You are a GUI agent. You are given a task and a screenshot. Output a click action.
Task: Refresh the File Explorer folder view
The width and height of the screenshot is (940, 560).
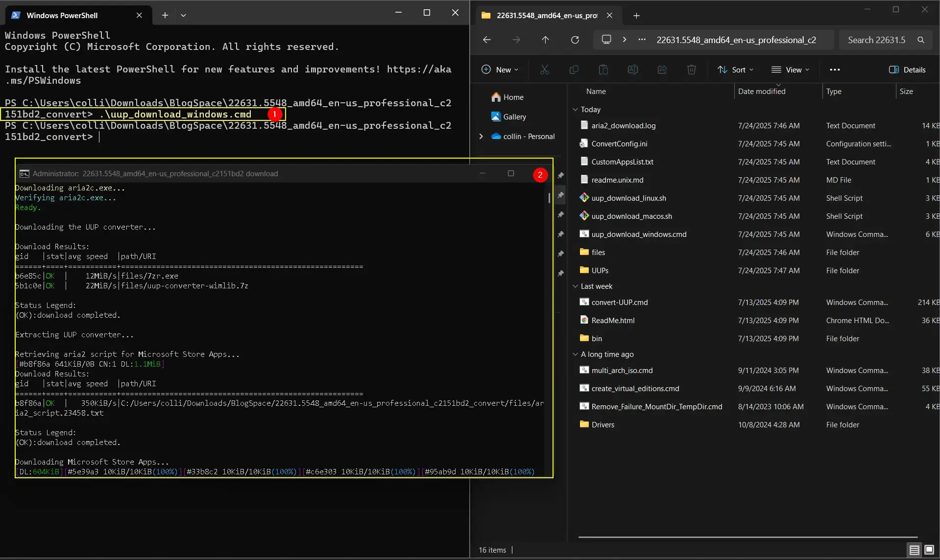pyautogui.click(x=575, y=40)
